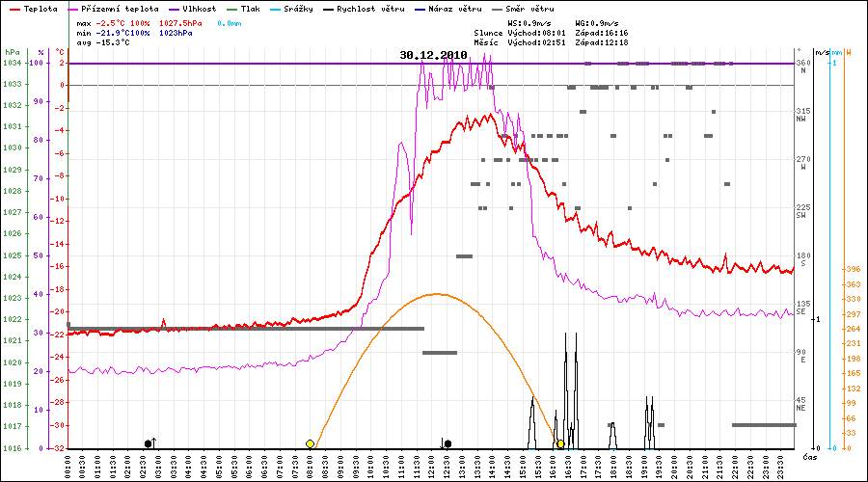The height and width of the screenshot is (482, 868).
Task: Click the moonset time Západ:12:18
Action: click(602, 42)
